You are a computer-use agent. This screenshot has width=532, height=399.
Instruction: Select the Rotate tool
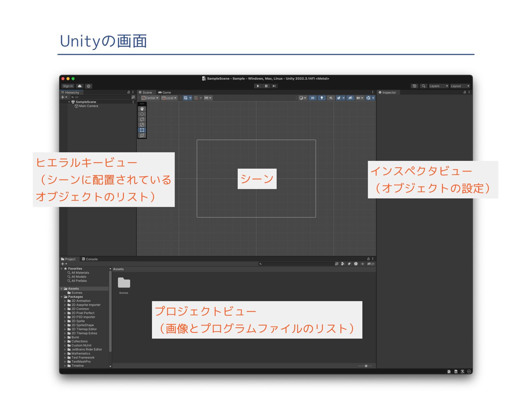[142, 119]
